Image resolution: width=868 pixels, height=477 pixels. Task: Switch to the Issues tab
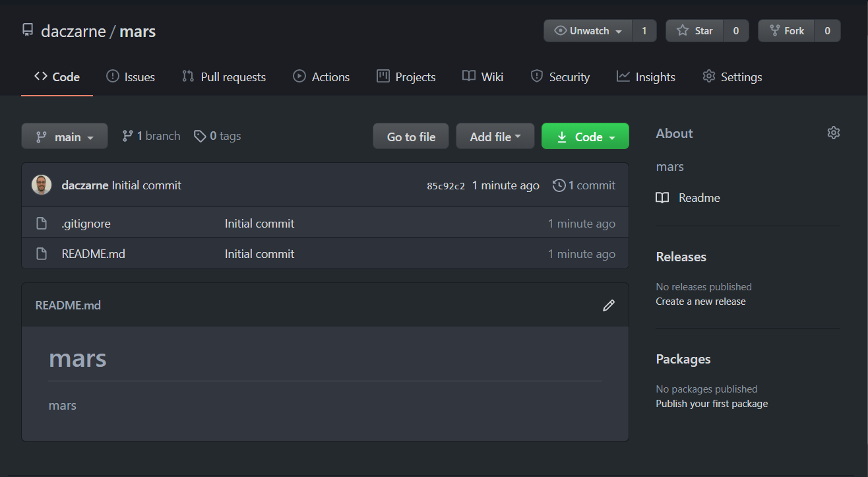tap(131, 77)
